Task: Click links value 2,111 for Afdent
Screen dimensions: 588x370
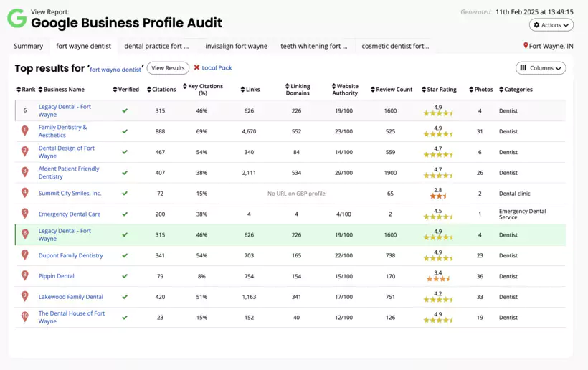Action: click(x=249, y=173)
